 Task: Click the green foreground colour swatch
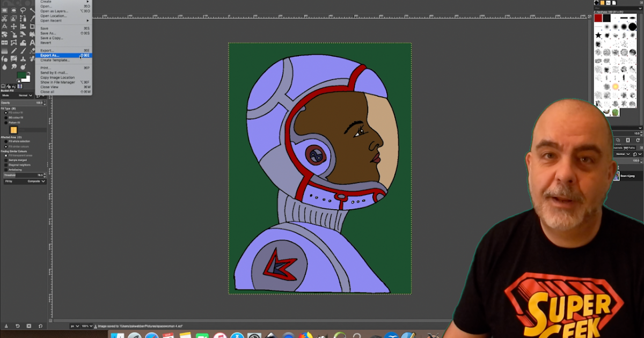pyautogui.click(x=21, y=75)
